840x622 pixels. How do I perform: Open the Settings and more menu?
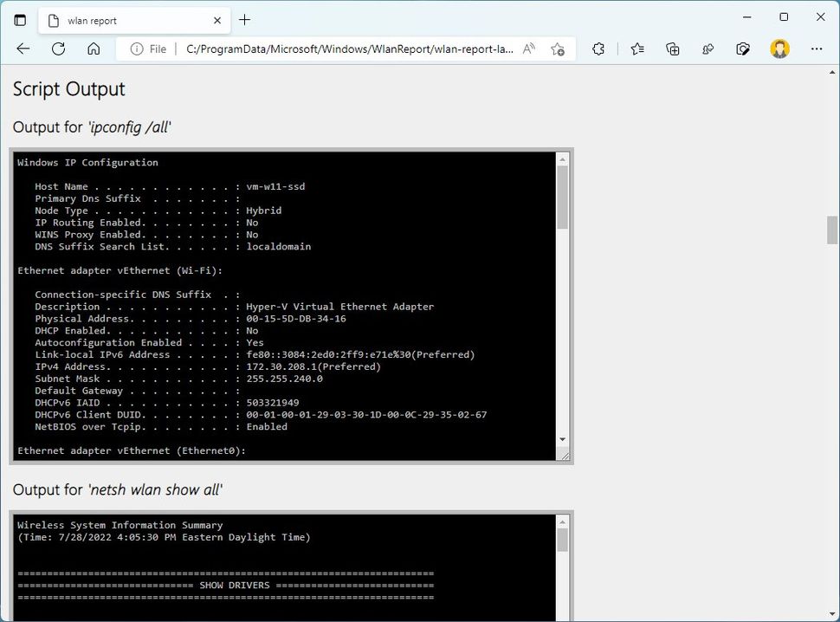coord(817,49)
